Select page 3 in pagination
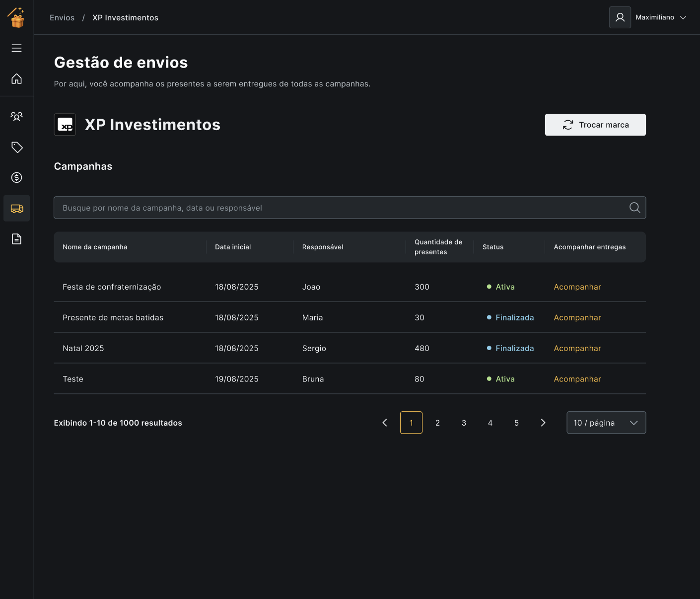 (464, 423)
